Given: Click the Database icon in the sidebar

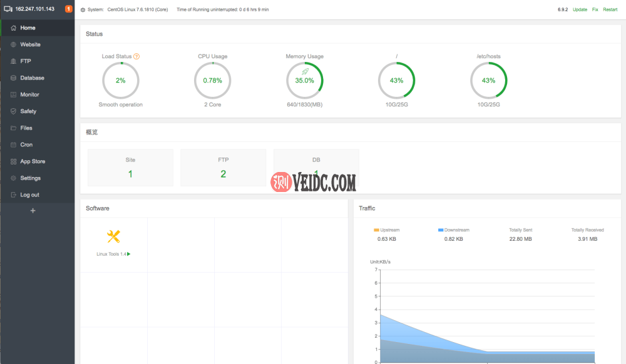Looking at the screenshot, I should 13,78.
